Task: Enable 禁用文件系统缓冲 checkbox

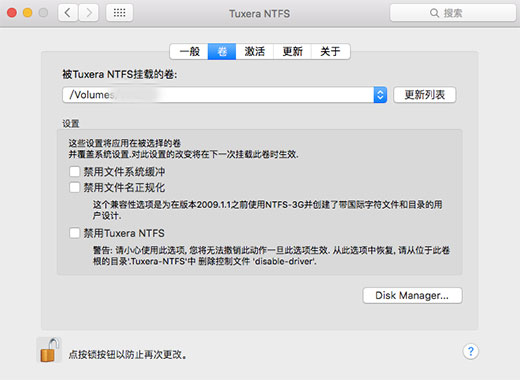Action: (74, 172)
